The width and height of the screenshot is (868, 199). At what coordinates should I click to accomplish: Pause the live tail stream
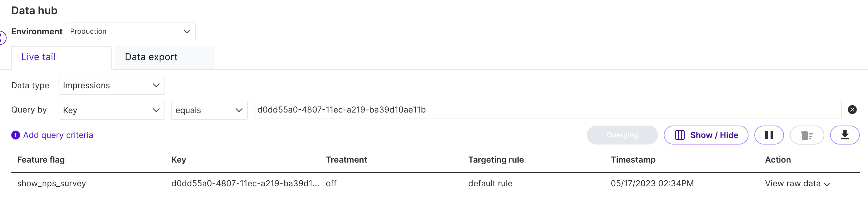[x=769, y=135]
